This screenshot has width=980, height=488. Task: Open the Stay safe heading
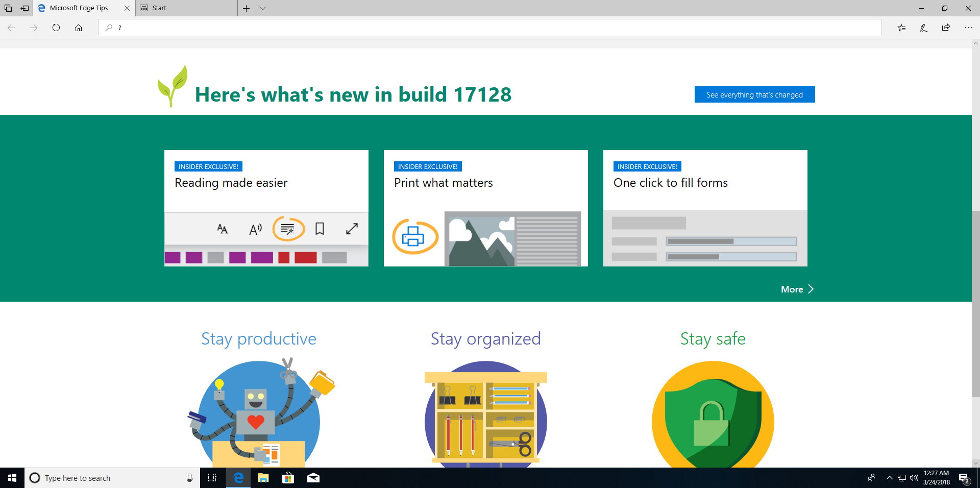coord(713,339)
